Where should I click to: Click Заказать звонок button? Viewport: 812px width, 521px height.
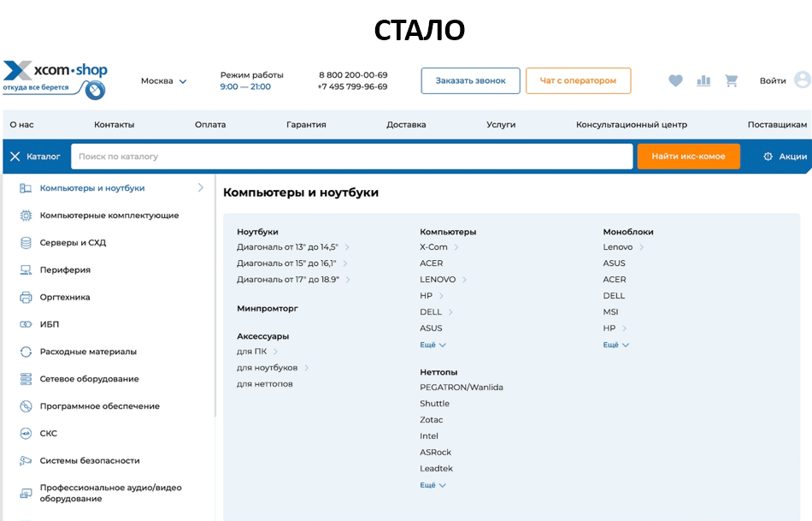coord(470,81)
